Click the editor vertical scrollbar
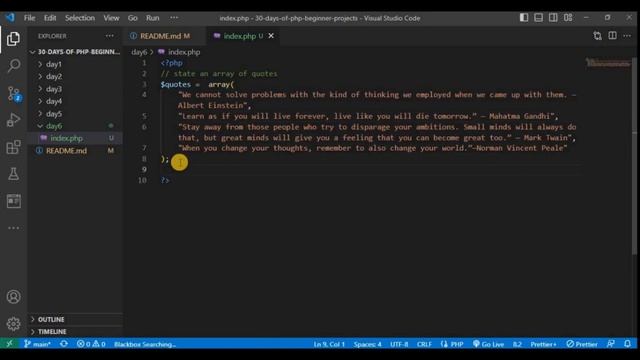 [634, 155]
